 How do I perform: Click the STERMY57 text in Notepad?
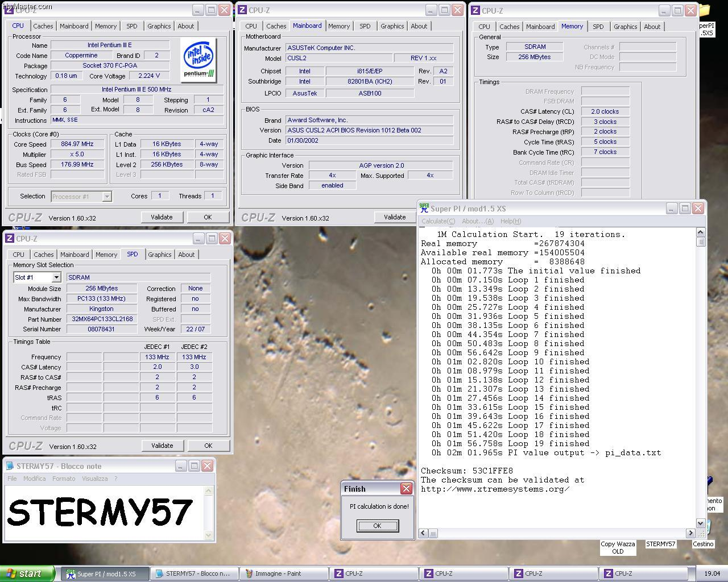click(x=100, y=512)
